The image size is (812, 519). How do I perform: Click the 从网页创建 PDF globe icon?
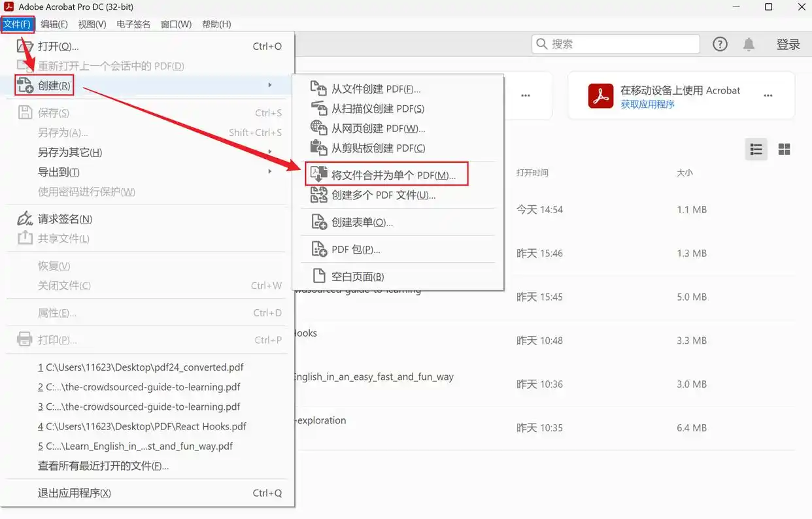click(x=318, y=128)
